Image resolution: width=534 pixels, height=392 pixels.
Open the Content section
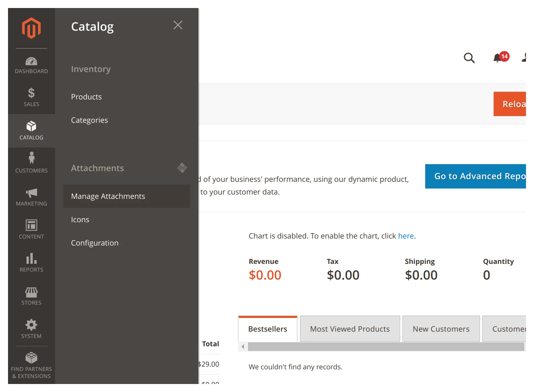point(31,229)
